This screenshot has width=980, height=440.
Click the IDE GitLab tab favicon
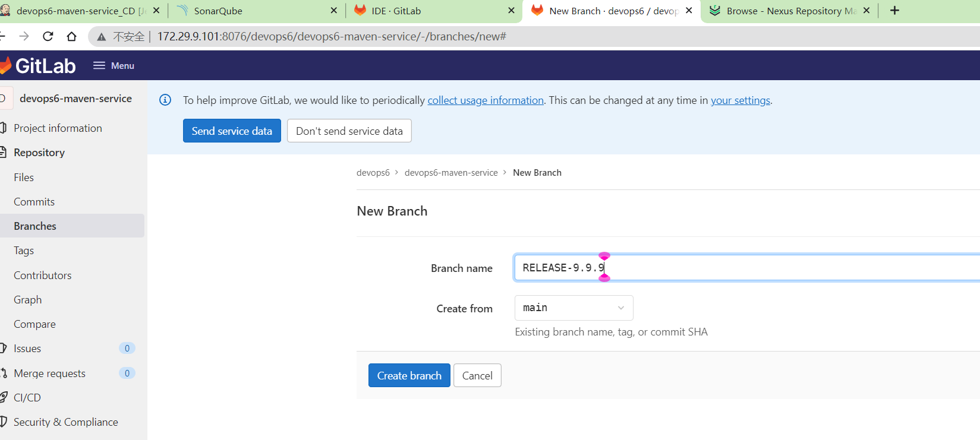tap(360, 10)
